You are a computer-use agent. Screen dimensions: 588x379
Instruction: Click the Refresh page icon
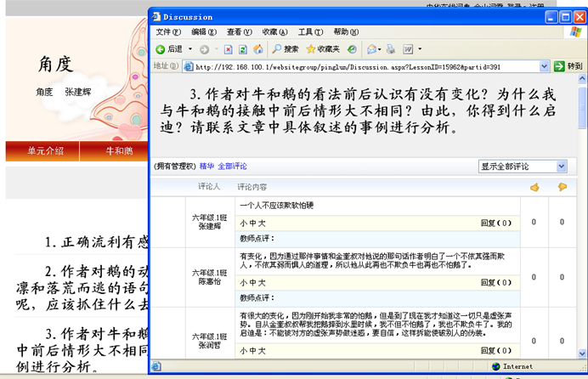point(243,49)
